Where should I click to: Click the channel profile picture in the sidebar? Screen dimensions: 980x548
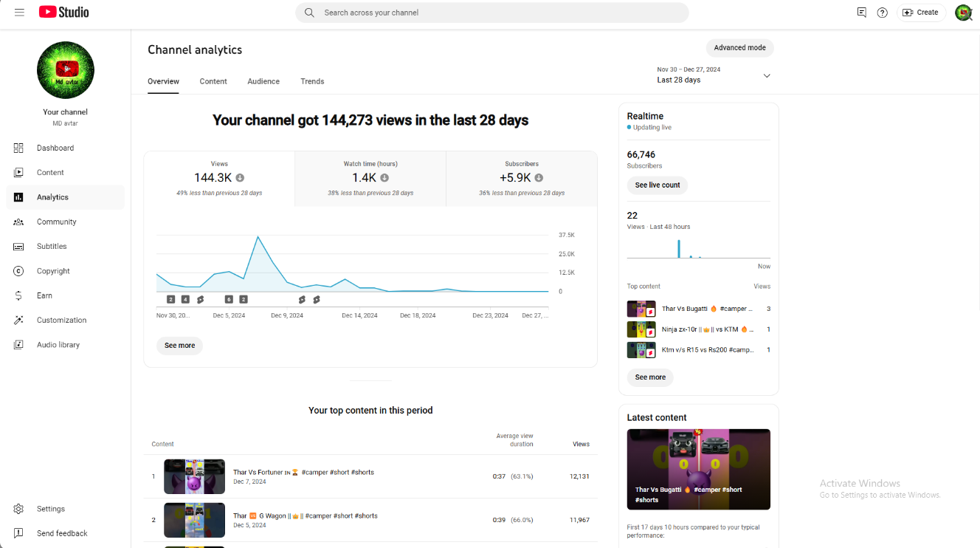click(x=66, y=70)
